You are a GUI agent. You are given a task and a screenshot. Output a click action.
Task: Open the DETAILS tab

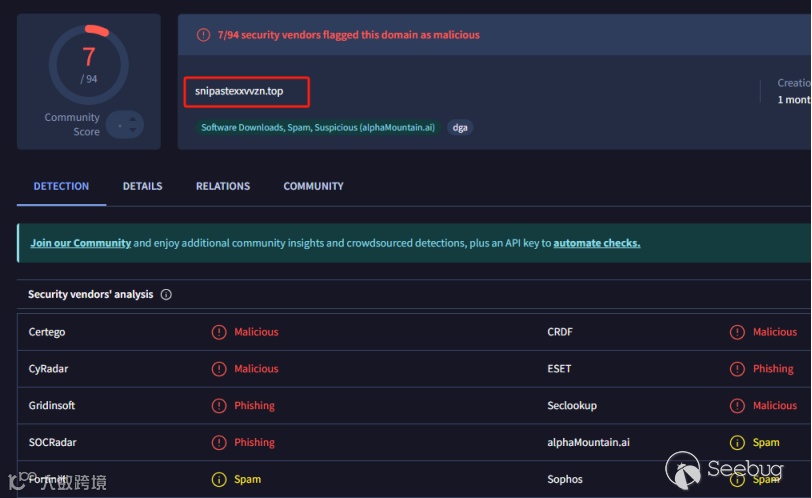pos(142,186)
